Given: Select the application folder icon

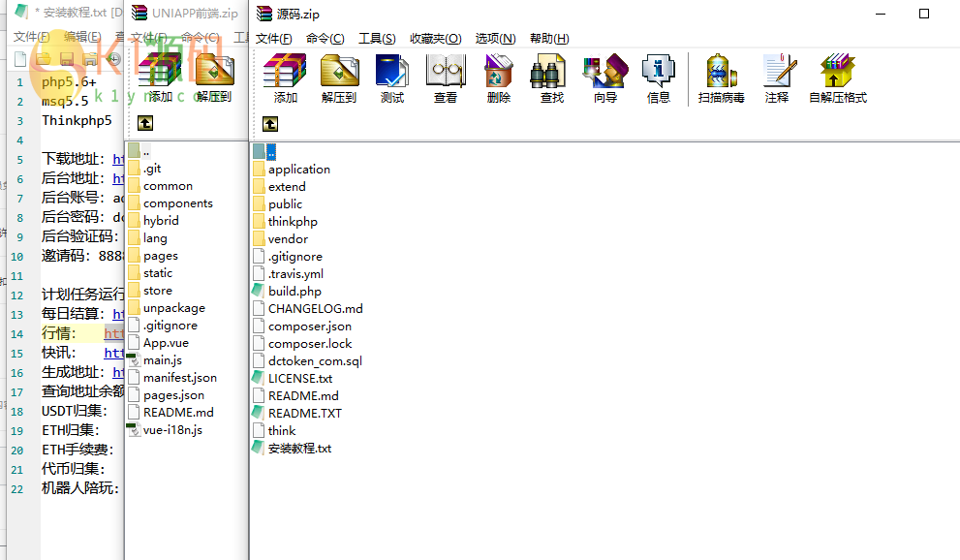Looking at the screenshot, I should coord(259,169).
